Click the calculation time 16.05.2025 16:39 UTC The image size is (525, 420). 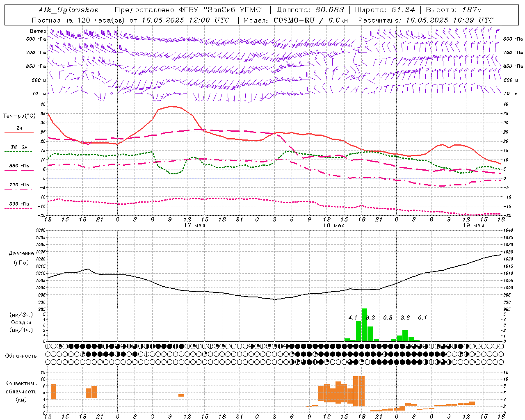coord(450,20)
